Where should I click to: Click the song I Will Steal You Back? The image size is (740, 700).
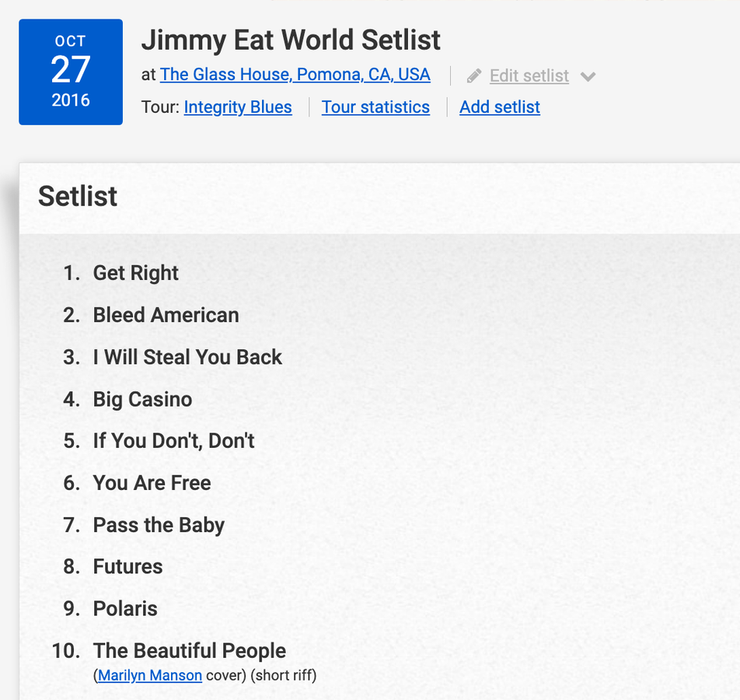(187, 357)
